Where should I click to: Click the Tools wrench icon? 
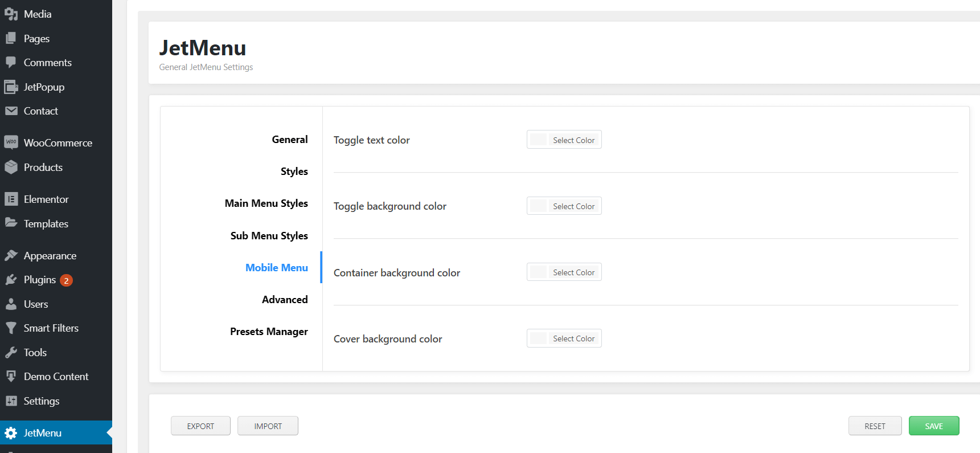tap(11, 353)
